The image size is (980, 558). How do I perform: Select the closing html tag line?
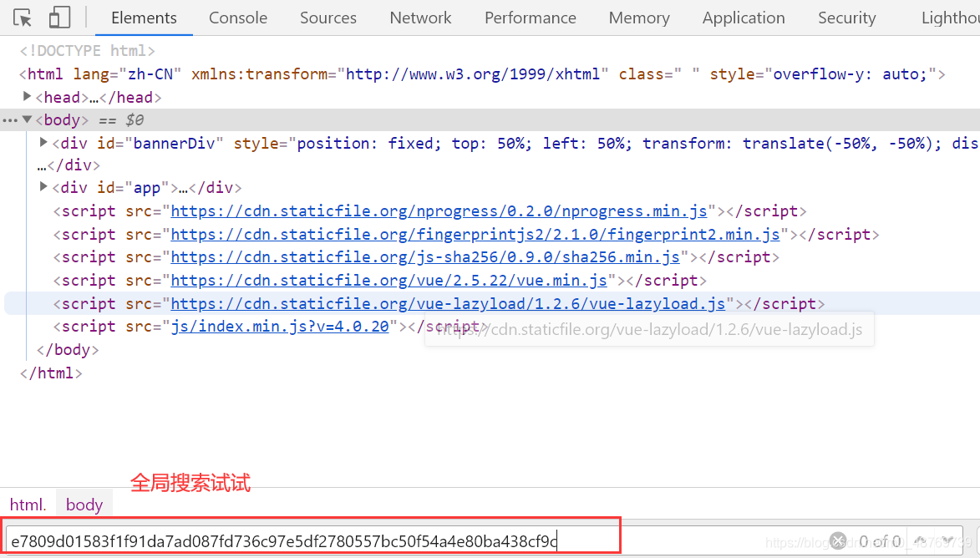coord(51,373)
